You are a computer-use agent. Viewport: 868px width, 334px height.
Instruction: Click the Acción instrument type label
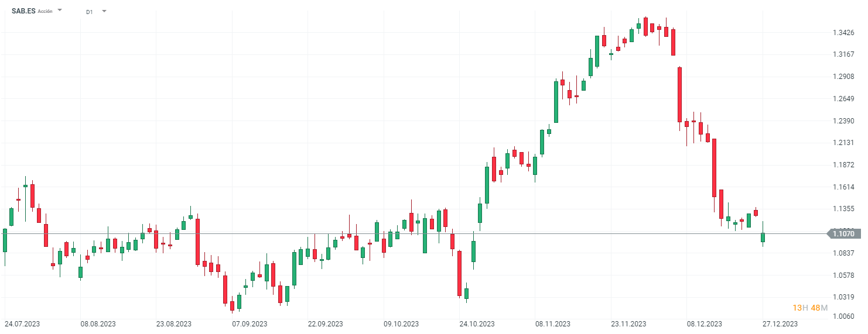click(46, 11)
